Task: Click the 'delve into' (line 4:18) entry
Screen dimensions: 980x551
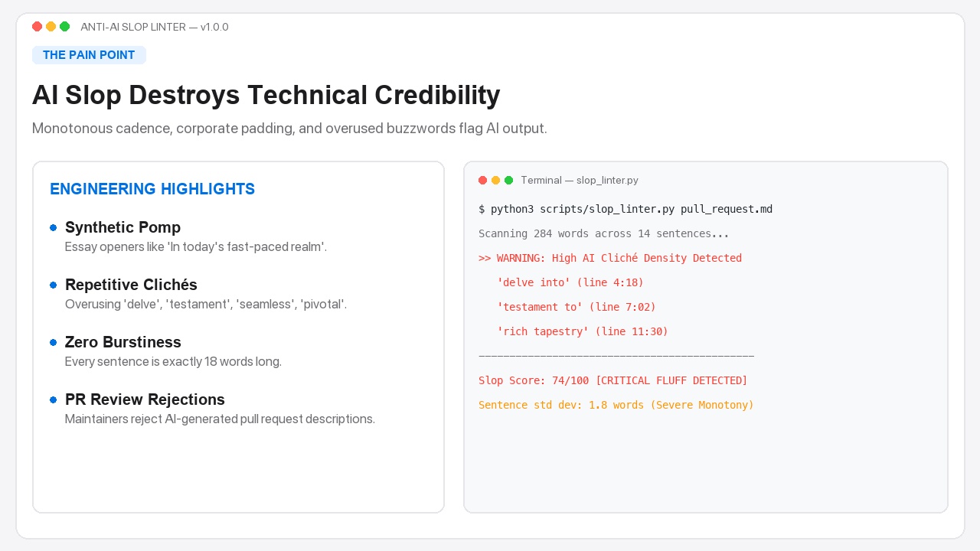Action: coord(570,282)
